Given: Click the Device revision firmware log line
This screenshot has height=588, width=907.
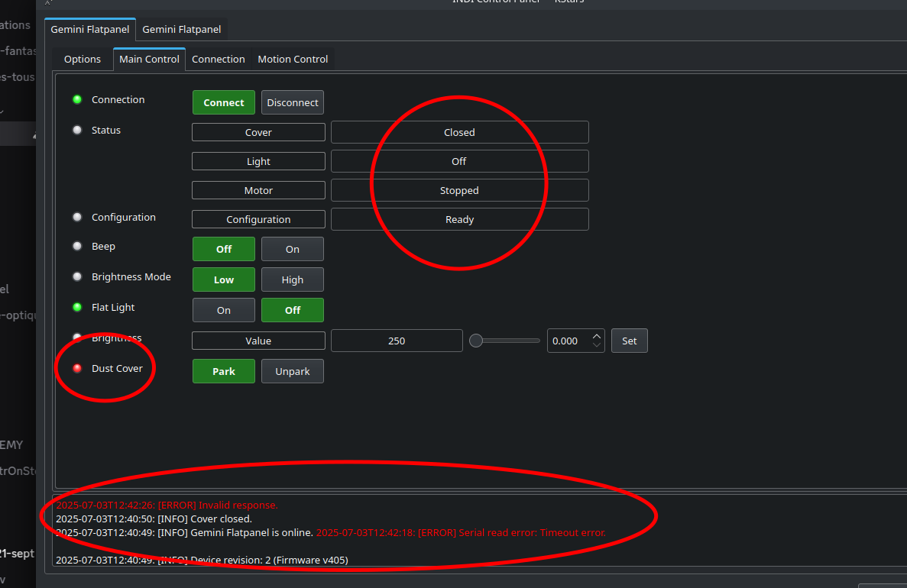Looking at the screenshot, I should [x=202, y=560].
